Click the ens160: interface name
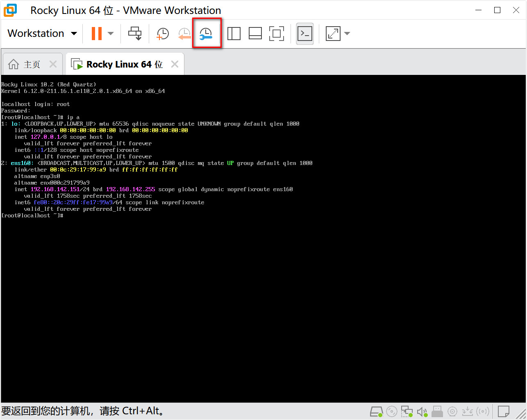This screenshot has height=420, width=527. point(22,163)
